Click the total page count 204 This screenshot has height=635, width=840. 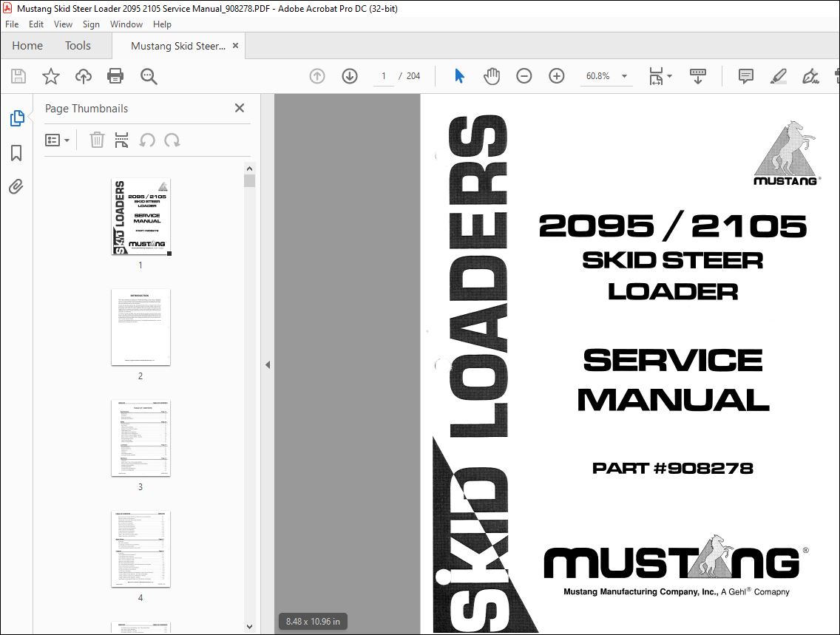point(413,76)
